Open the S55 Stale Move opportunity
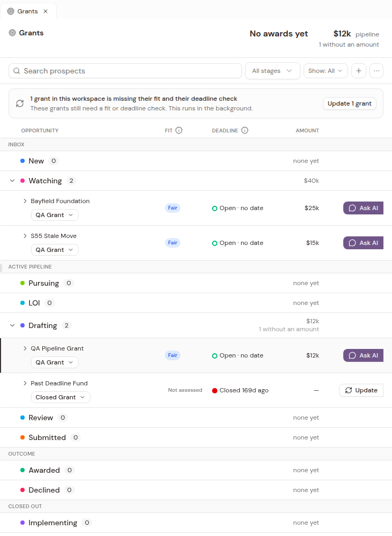The width and height of the screenshot is (392, 536). point(54,236)
